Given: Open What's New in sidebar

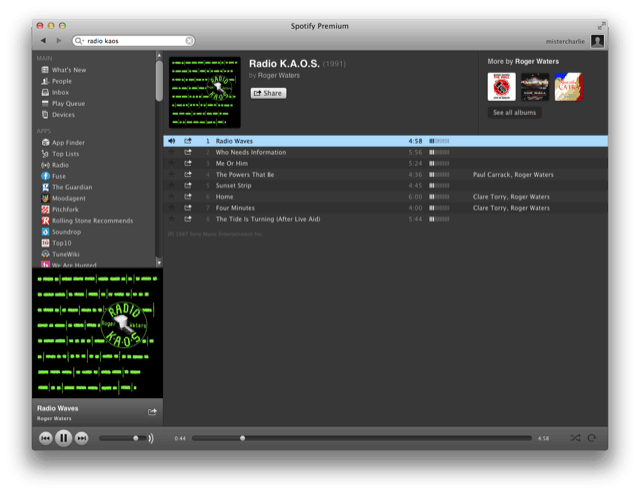Looking at the screenshot, I should (64, 70).
